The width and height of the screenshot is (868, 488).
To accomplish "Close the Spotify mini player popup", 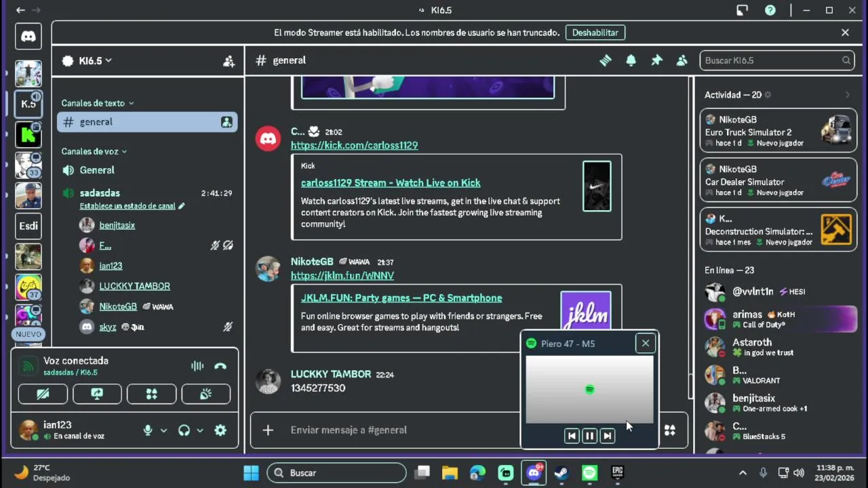I will pos(646,344).
